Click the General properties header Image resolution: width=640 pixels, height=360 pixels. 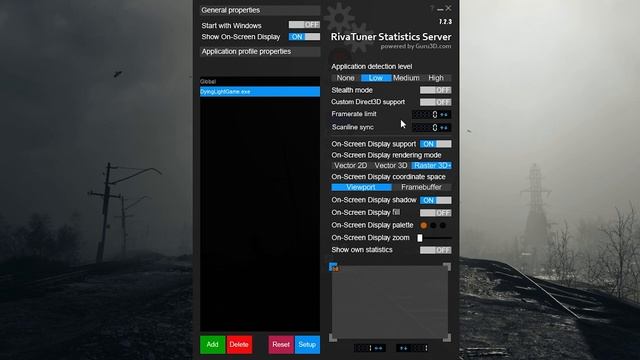click(x=260, y=10)
